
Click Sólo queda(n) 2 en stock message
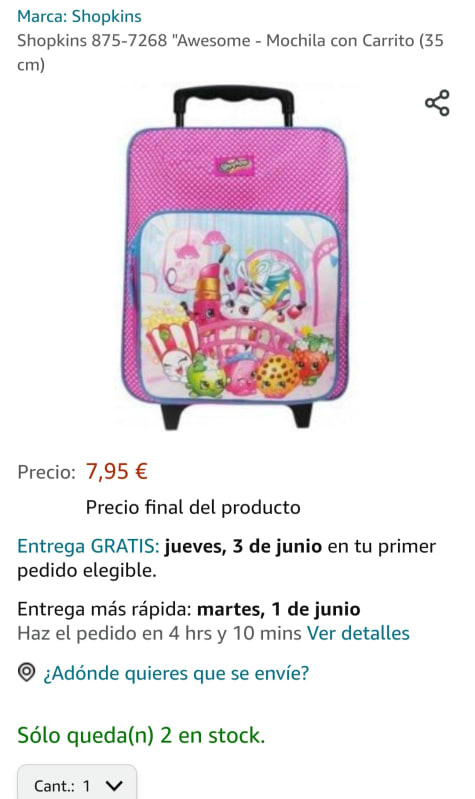point(141,735)
